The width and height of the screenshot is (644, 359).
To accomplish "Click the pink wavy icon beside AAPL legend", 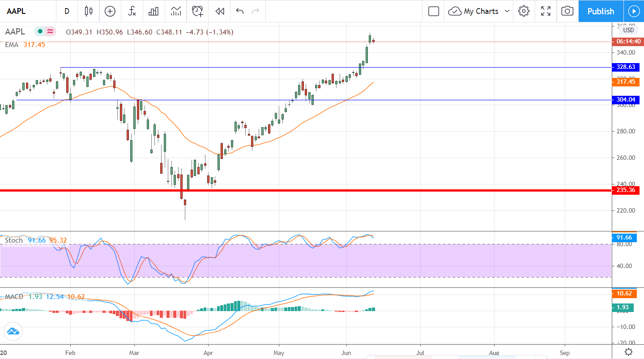I will [50, 32].
